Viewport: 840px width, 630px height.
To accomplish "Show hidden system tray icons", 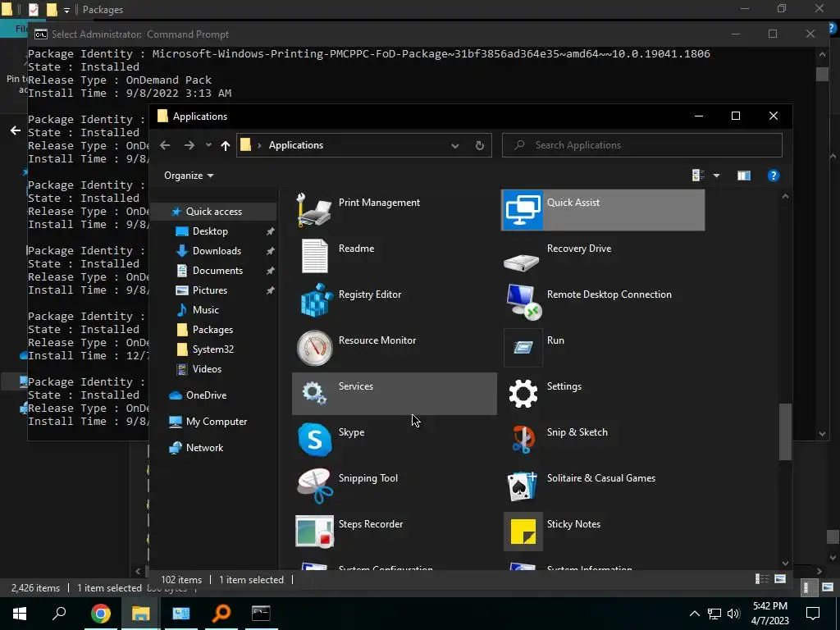I will tap(694, 614).
